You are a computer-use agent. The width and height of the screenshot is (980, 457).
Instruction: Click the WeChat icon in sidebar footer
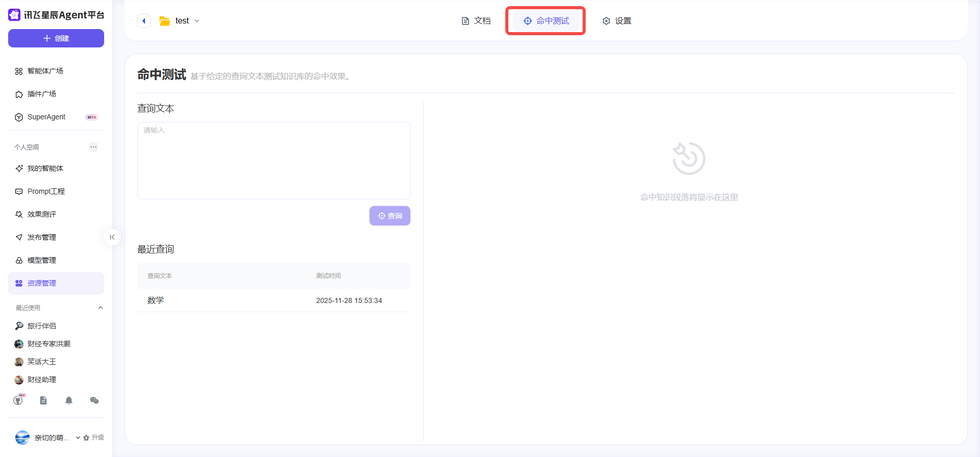[94, 400]
